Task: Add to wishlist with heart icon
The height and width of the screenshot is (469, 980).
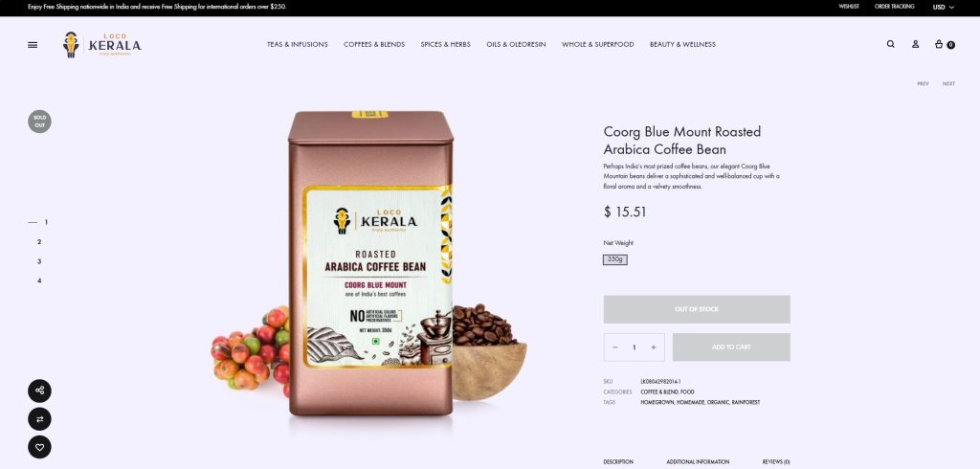Action: [x=39, y=447]
